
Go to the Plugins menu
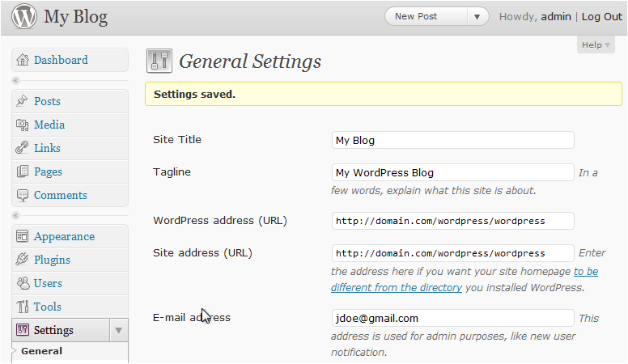tap(52, 260)
